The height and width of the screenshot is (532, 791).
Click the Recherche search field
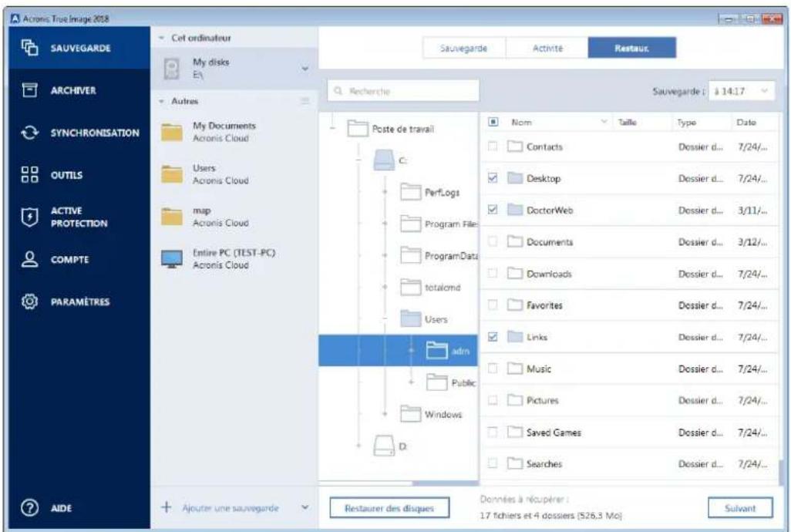pos(403,91)
